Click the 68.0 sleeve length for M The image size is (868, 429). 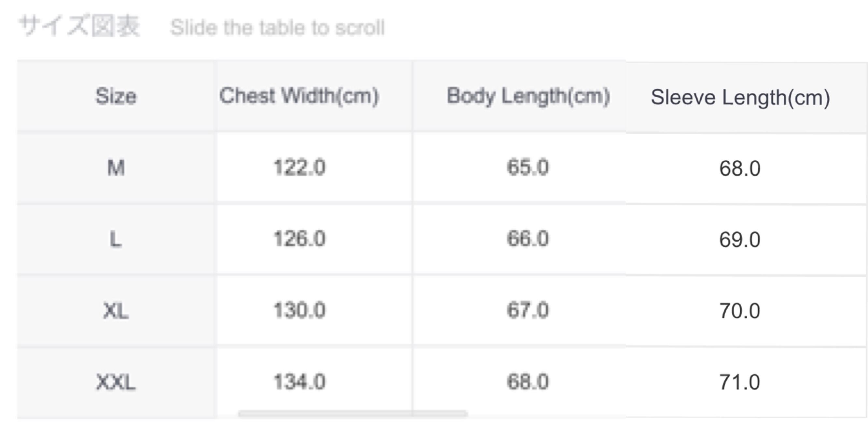[x=740, y=168]
